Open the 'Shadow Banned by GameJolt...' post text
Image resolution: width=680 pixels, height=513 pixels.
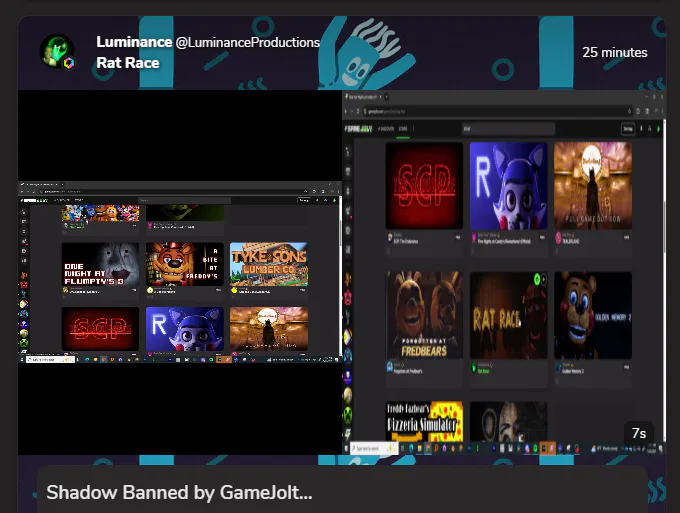pyautogui.click(x=179, y=493)
